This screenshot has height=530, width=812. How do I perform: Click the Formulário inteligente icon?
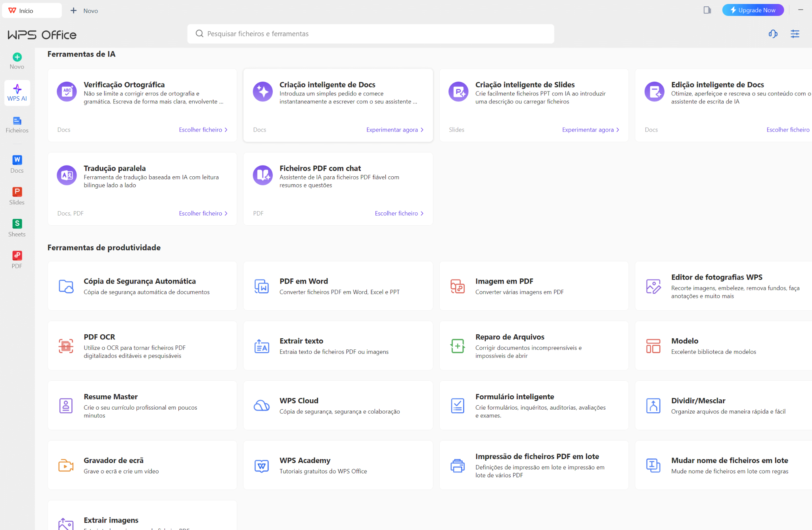coord(458,406)
